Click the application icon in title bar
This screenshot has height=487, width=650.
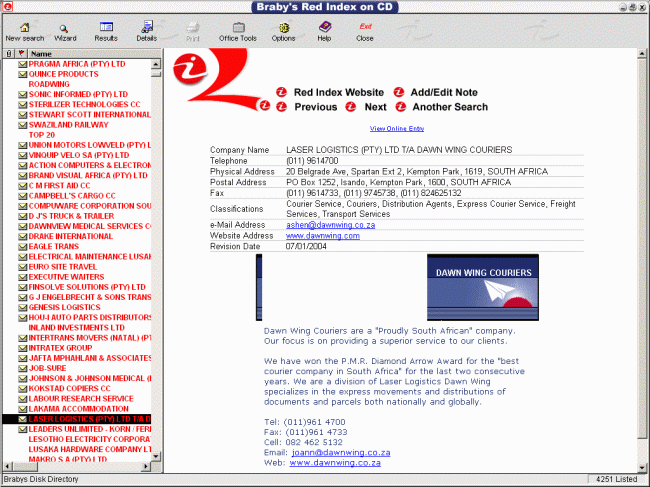[7, 6]
